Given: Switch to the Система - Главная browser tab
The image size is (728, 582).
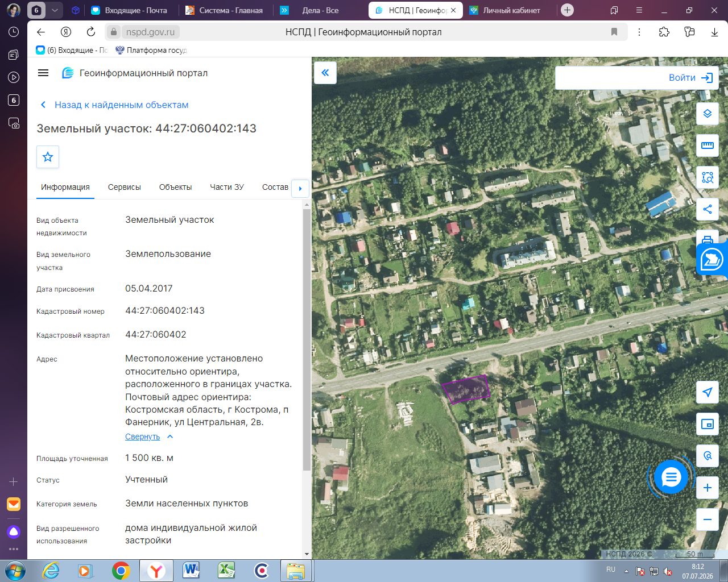Looking at the screenshot, I should (x=225, y=10).
